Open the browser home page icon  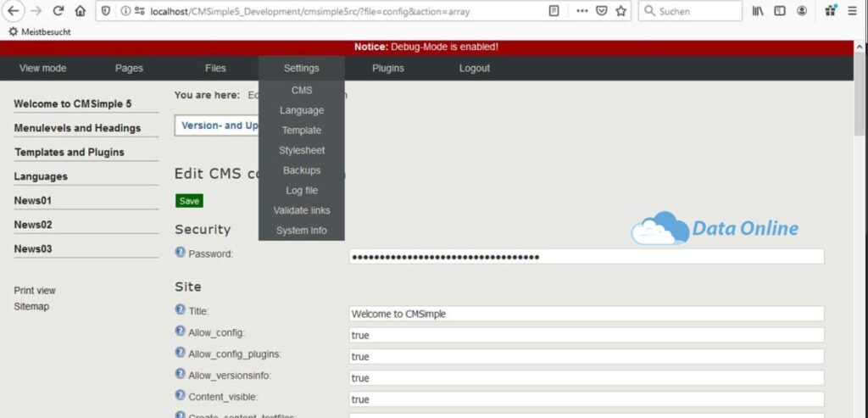click(x=81, y=11)
